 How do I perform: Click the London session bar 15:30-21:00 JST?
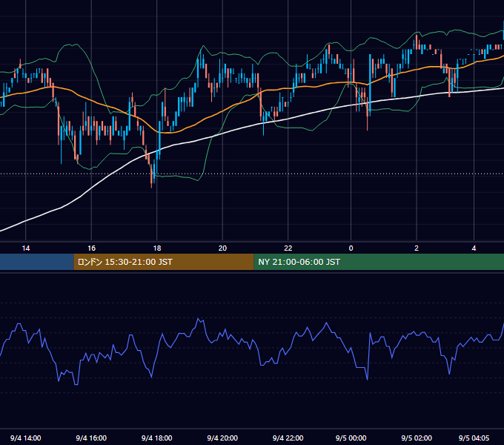164,262
